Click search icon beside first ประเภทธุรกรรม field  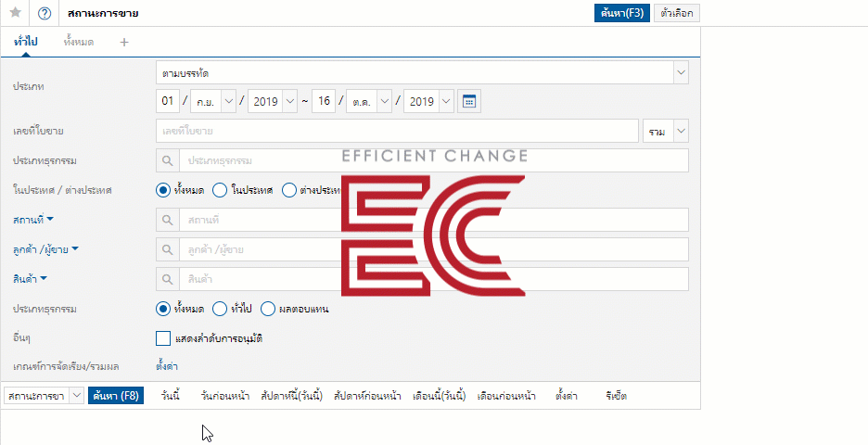click(168, 160)
